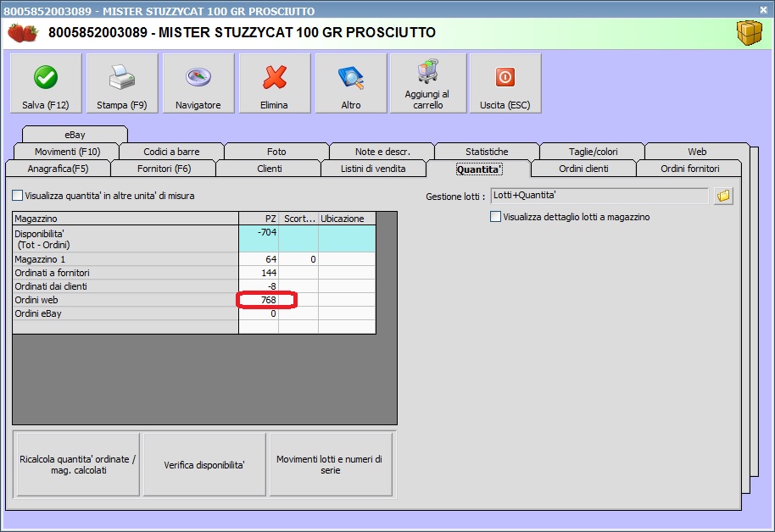The width and height of the screenshot is (775, 532).
Task: Open the Altro magnifier icon
Action: [x=351, y=78]
